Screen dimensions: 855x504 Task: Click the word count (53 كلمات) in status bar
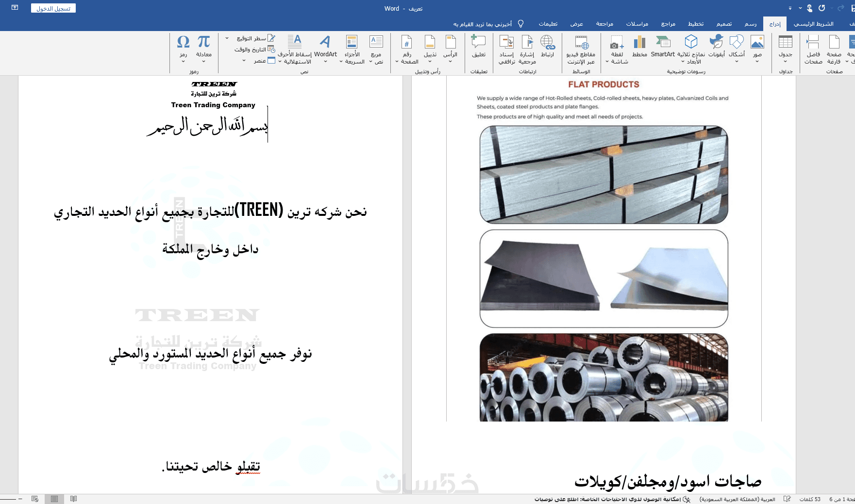tap(810, 499)
